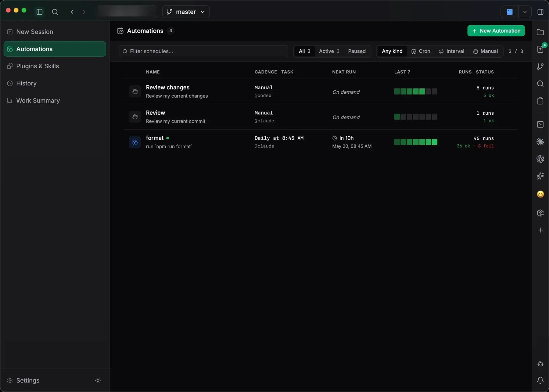The width and height of the screenshot is (549, 392).
Task: Filter by Manual kind
Action: pyautogui.click(x=486, y=51)
